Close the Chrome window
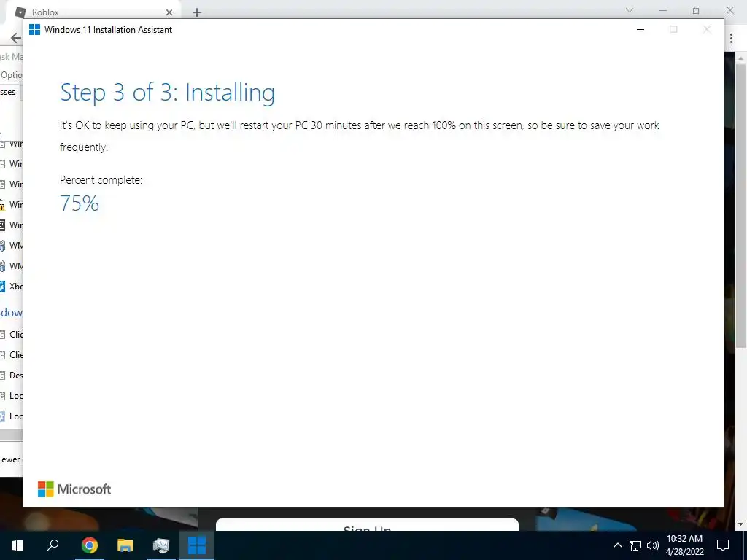The width and height of the screenshot is (747, 560). 729,10
